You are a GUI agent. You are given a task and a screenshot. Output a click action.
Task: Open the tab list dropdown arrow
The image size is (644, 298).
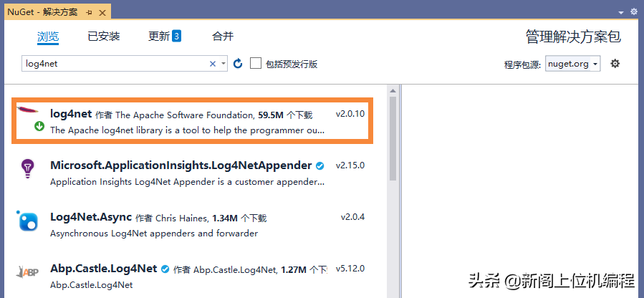[621, 13]
